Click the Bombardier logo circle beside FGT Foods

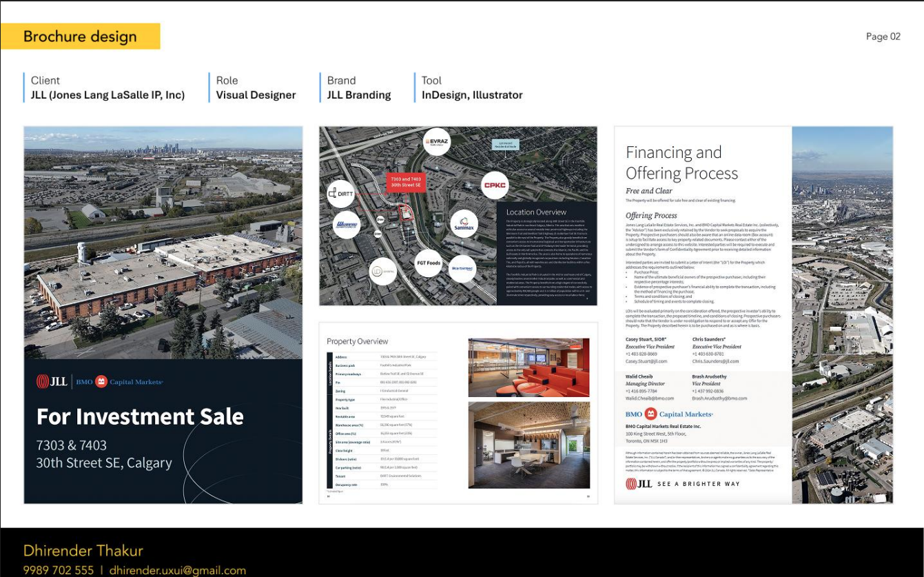click(x=462, y=269)
